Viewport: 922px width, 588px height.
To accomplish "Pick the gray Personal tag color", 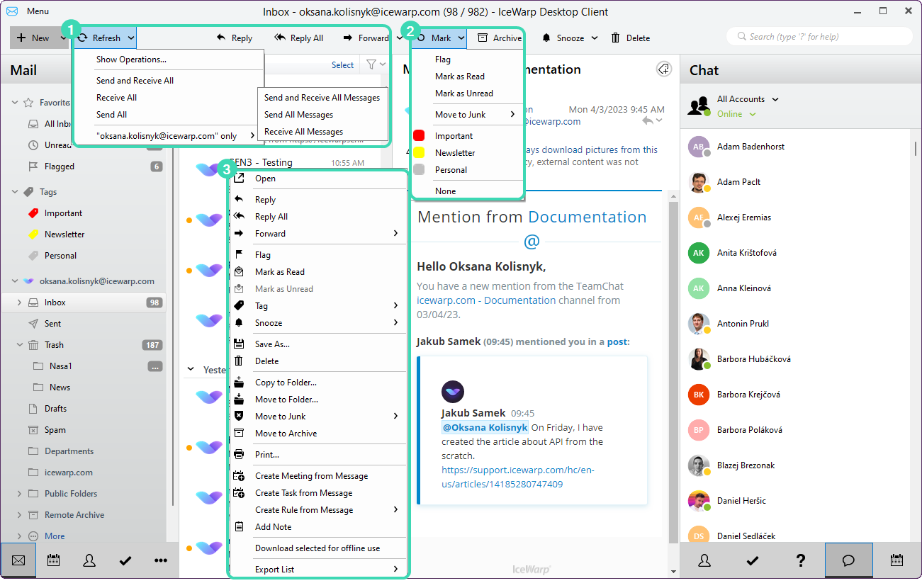I will point(419,170).
